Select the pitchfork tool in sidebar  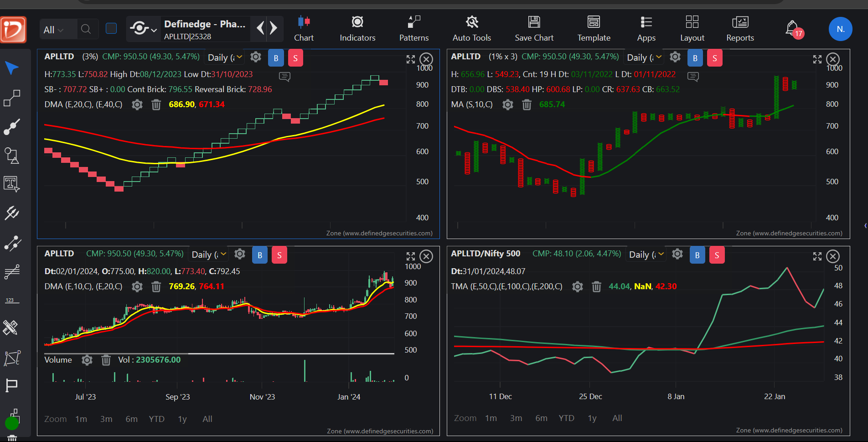click(12, 213)
